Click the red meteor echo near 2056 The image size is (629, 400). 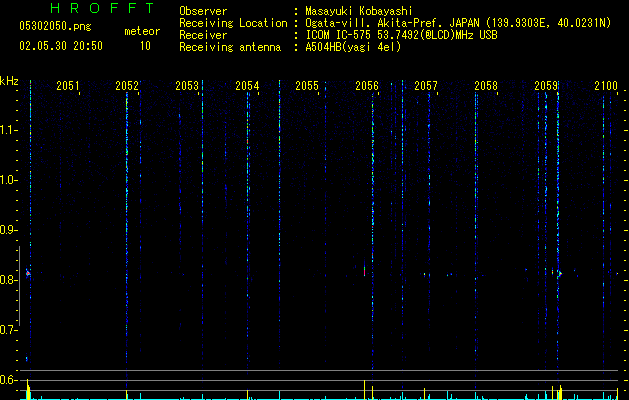(x=365, y=271)
